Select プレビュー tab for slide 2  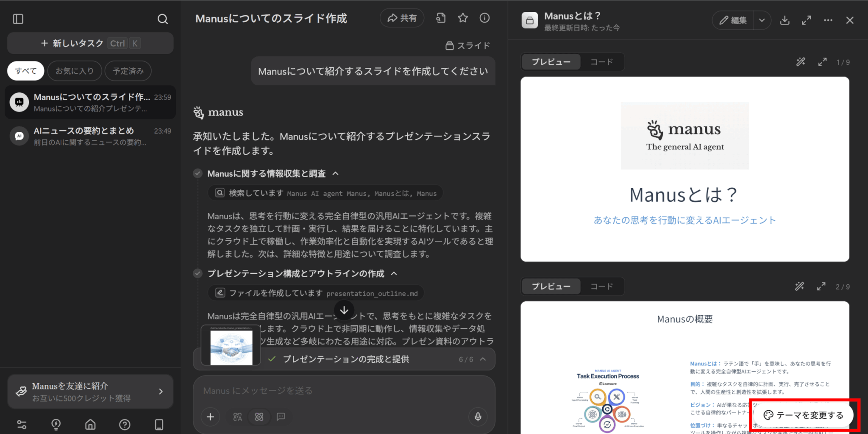pos(551,287)
